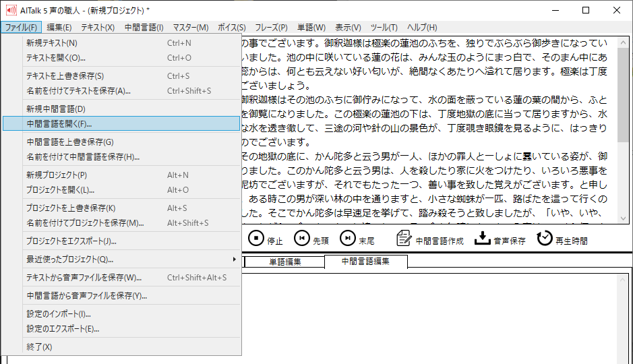Screen dimensions: 633x364
Task: Select 設定のエクスポート(E)... entry
Action: coord(121,329)
